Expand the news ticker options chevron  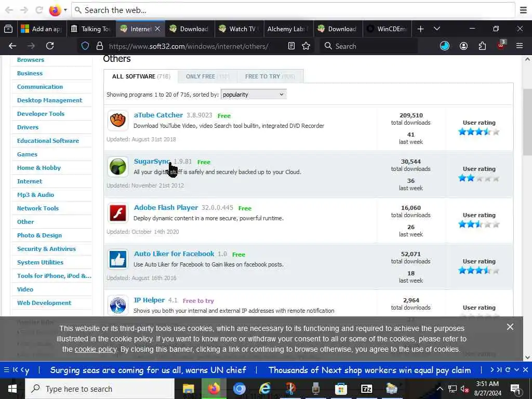516,369
